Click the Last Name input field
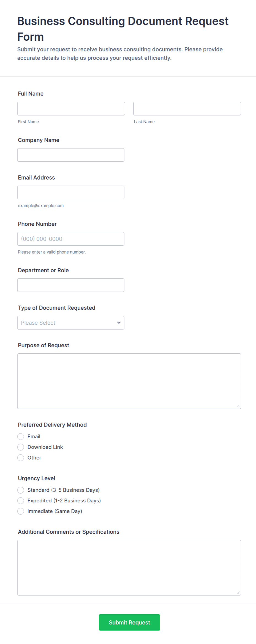 point(187,109)
